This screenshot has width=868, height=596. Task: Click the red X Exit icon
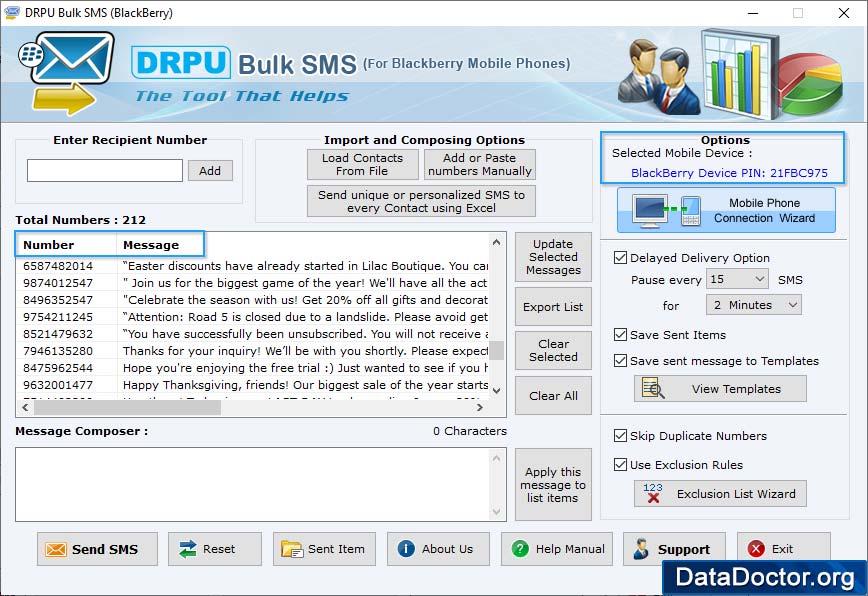756,549
